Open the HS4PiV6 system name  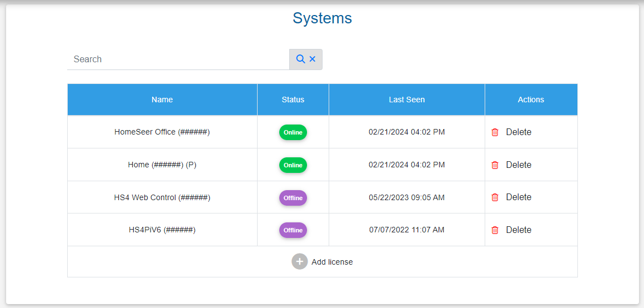162,230
